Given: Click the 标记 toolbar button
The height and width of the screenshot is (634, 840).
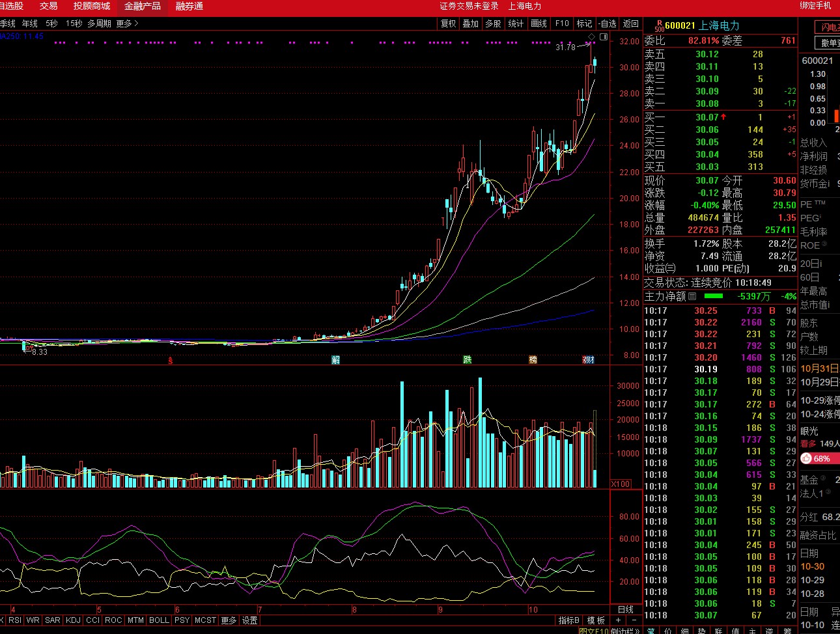Looking at the screenshot, I should pyautogui.click(x=585, y=23).
